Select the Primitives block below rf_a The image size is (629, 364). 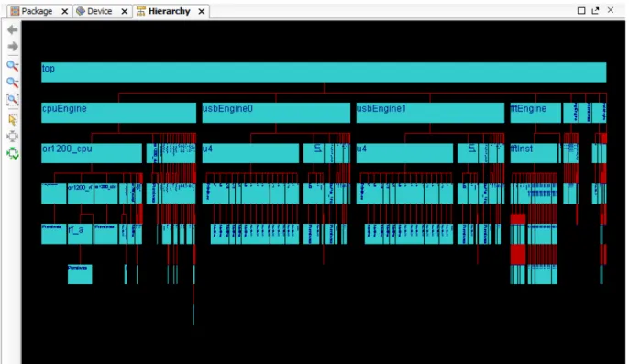80,274
